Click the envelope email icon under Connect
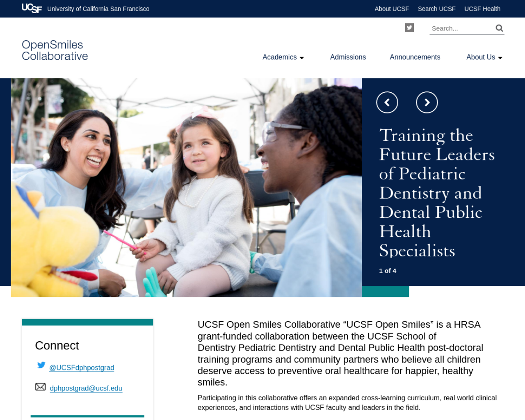This screenshot has width=525, height=420. (41, 387)
